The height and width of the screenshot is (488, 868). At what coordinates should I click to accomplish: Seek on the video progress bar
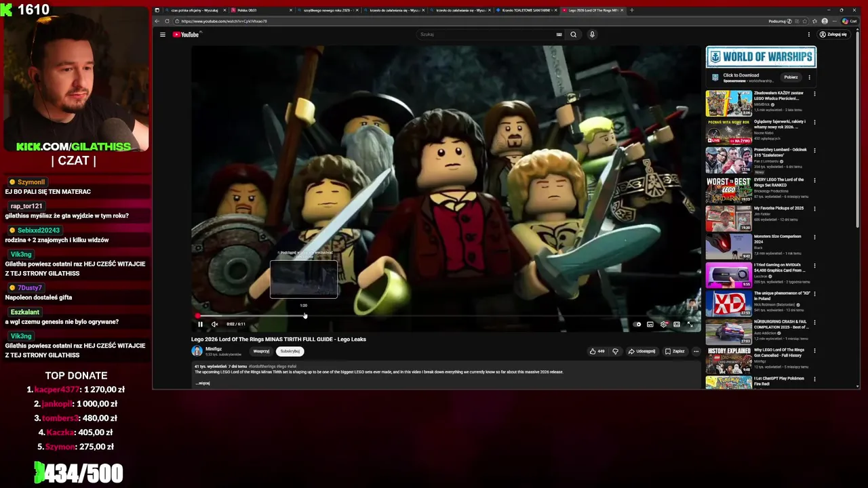446,316
